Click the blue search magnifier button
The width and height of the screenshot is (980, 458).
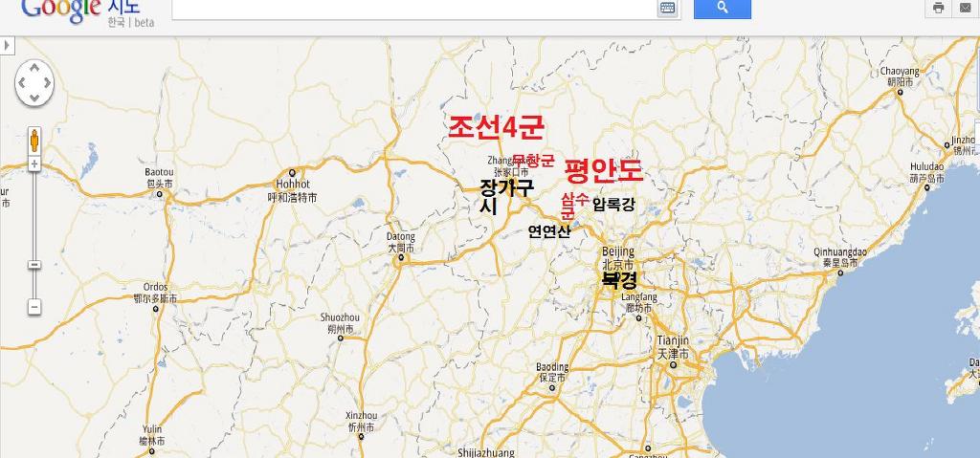pyautogui.click(x=723, y=8)
